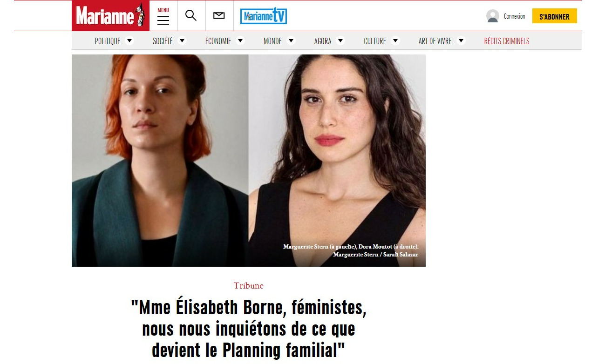
Task: Click the Marianne logo
Action: tap(110, 16)
